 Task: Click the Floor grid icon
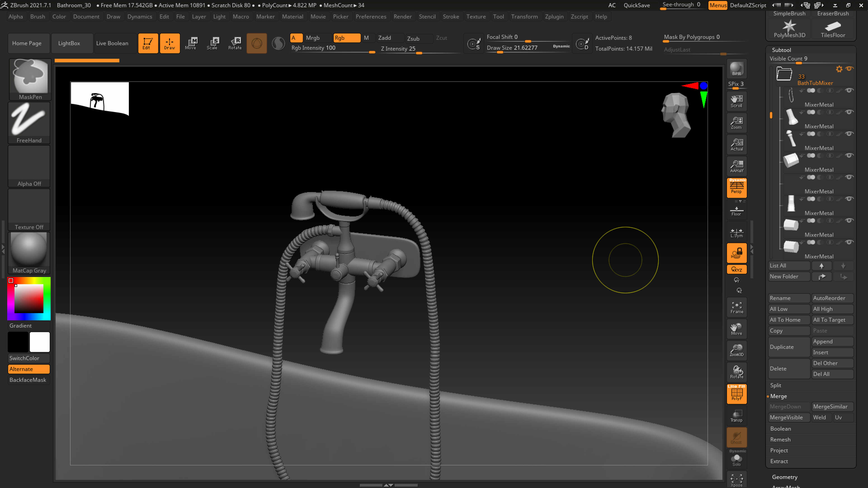(737, 211)
